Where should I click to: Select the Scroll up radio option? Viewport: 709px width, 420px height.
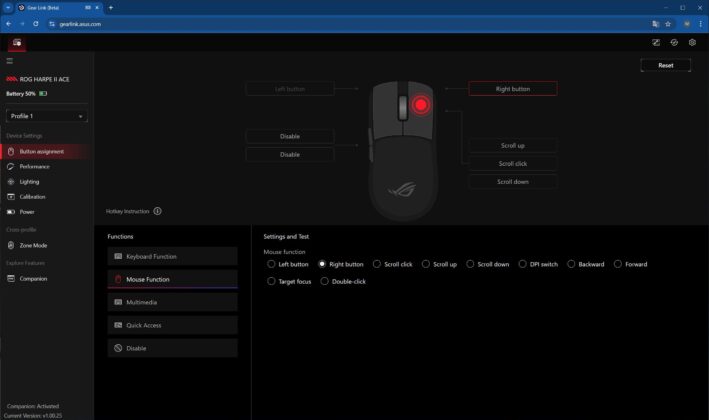coord(425,264)
